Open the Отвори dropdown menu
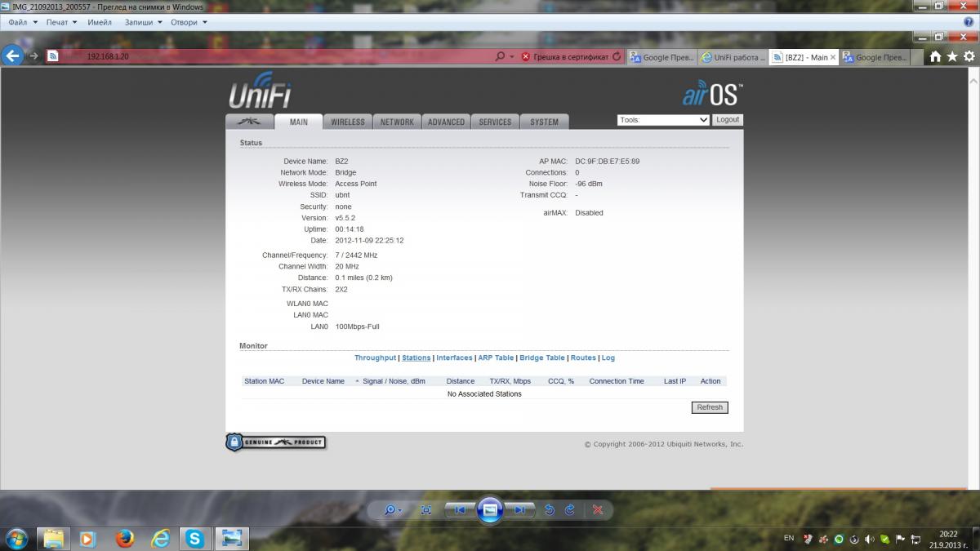The height and width of the screenshot is (551, 980). (x=189, y=23)
